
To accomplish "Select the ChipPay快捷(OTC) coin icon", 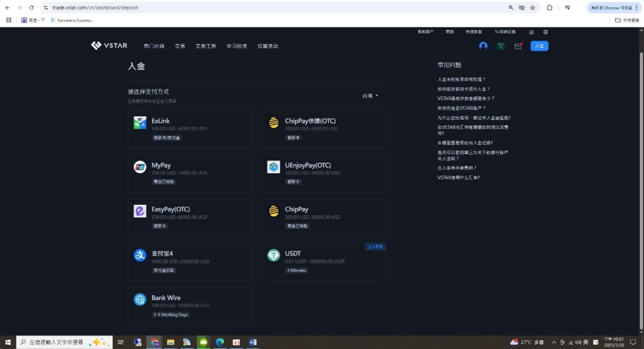I will point(273,122).
